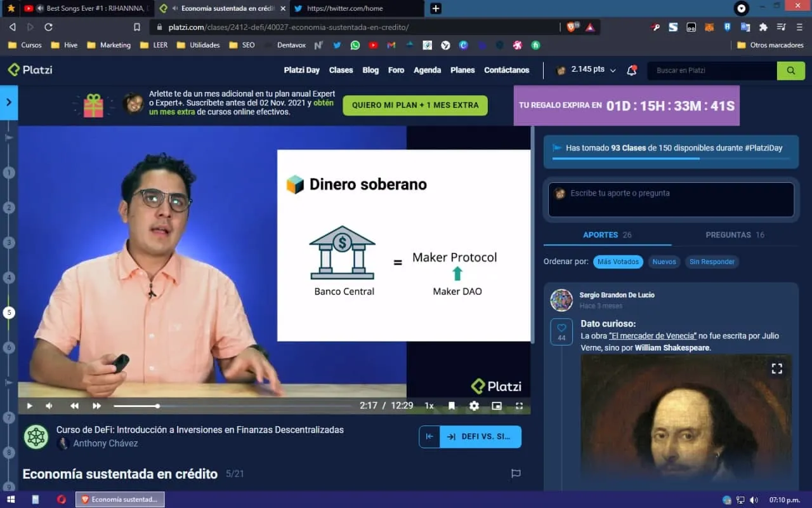This screenshot has height=508, width=812.
Task: Switch to the APORTES tab
Action: point(607,235)
